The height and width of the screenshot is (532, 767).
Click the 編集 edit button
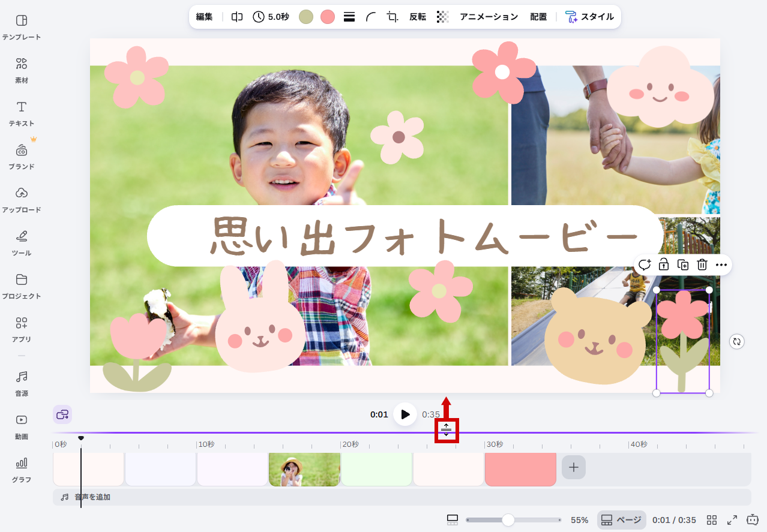(x=205, y=17)
